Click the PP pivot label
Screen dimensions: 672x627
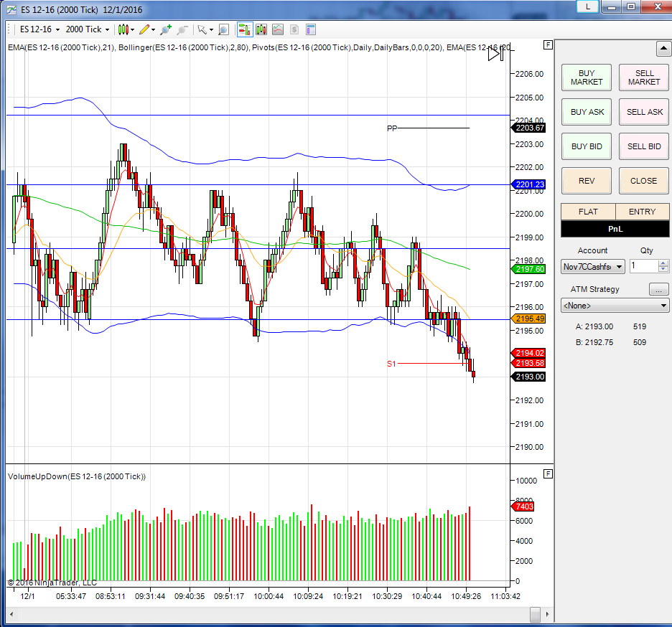click(x=392, y=128)
